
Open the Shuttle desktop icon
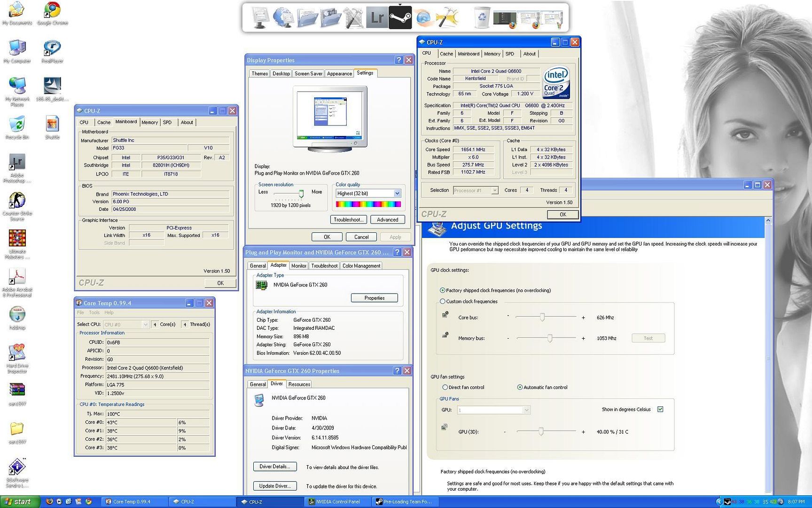tap(52, 127)
